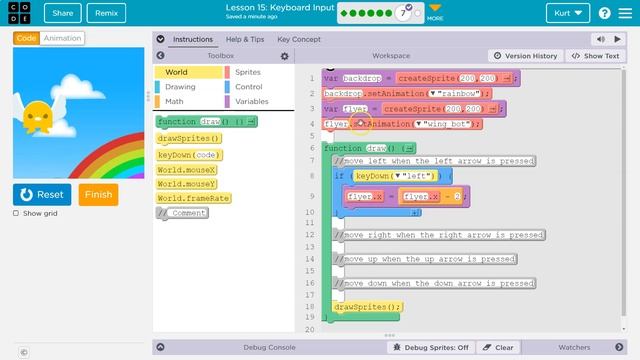Switch to Code mode tab
Image resolution: width=640 pixels, height=360 pixels.
point(27,38)
